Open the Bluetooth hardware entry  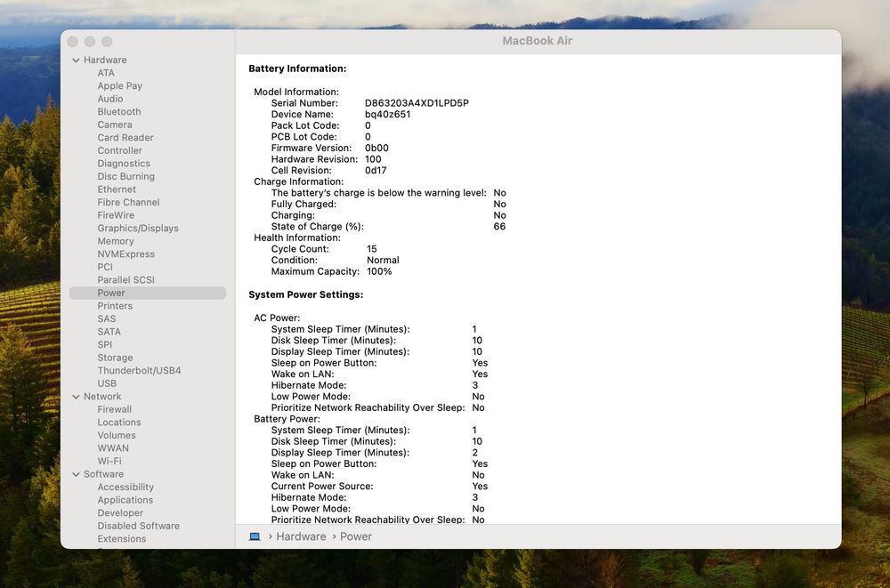pyautogui.click(x=119, y=112)
